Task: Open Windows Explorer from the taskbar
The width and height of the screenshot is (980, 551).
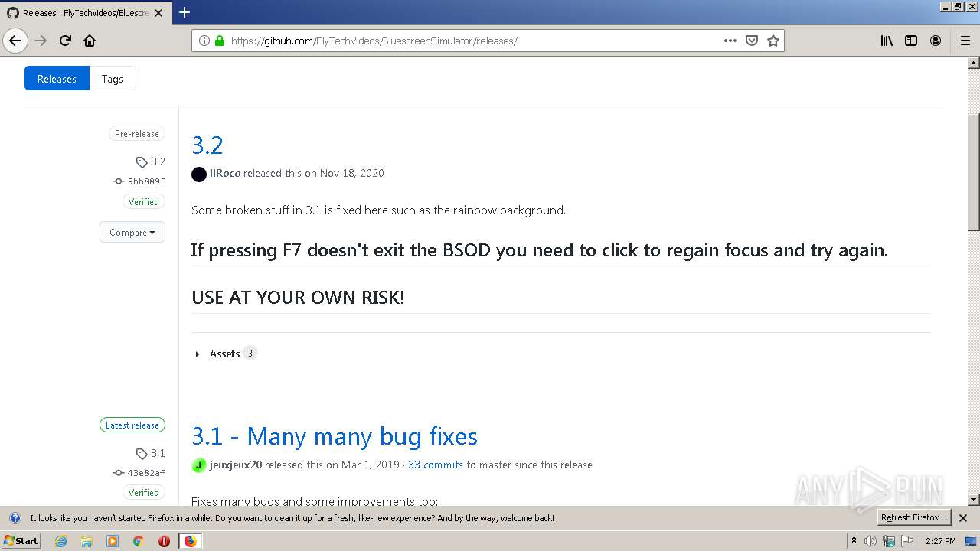Action: tap(87, 541)
